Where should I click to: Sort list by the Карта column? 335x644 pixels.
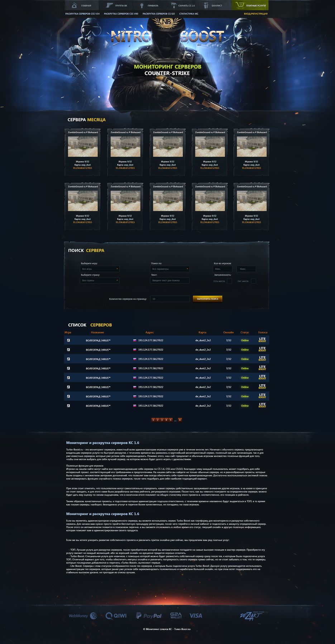click(202, 332)
